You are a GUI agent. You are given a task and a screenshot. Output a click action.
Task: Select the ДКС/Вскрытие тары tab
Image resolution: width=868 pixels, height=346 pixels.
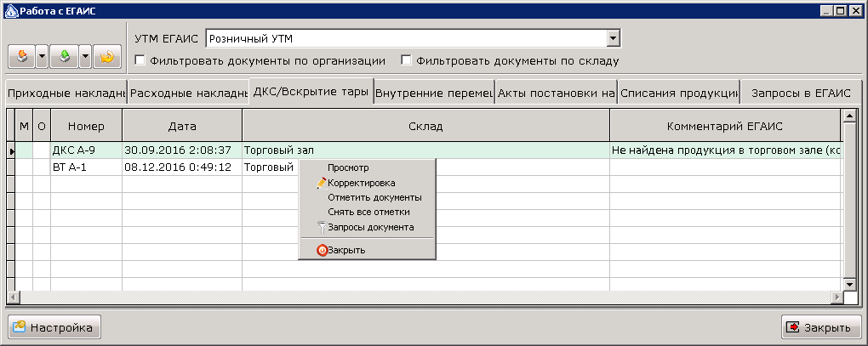[x=311, y=92]
